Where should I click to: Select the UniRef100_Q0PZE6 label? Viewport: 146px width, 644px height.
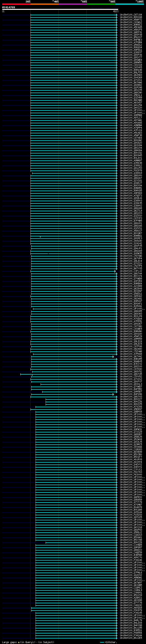pyautogui.click(x=131, y=281)
